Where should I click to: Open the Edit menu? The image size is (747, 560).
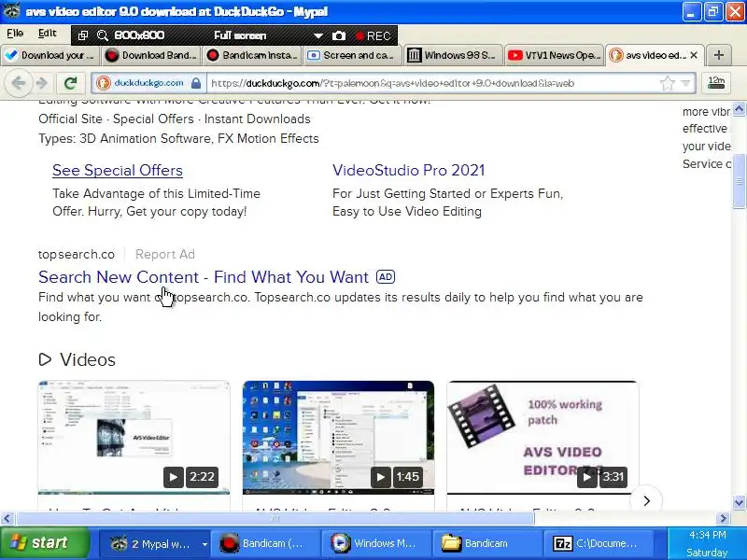(48, 34)
